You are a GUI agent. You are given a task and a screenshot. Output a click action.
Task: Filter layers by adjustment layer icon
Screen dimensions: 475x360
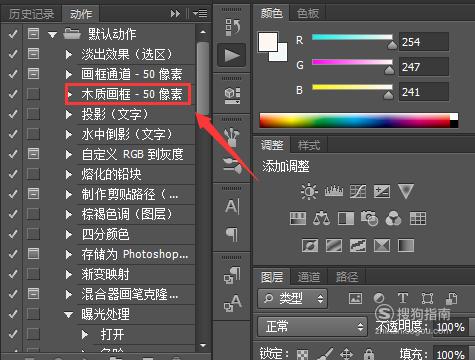[x=379, y=298]
